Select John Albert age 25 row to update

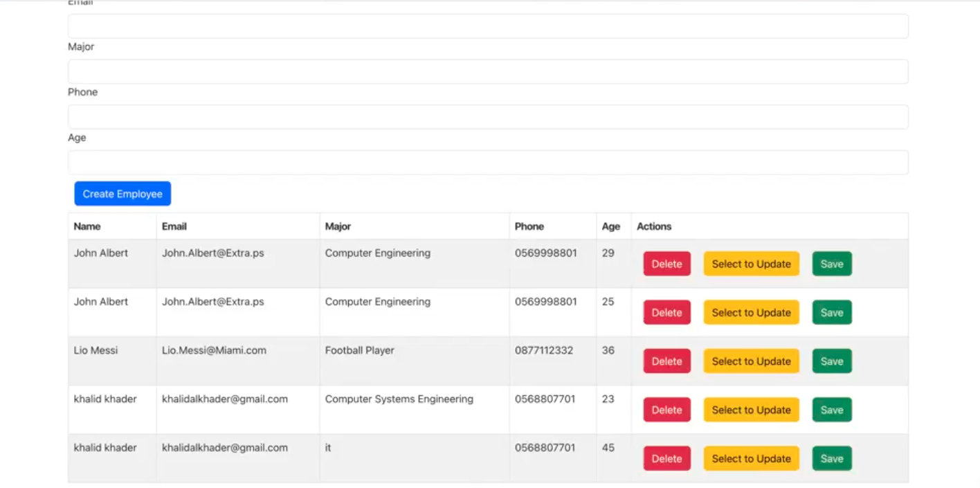pos(752,312)
